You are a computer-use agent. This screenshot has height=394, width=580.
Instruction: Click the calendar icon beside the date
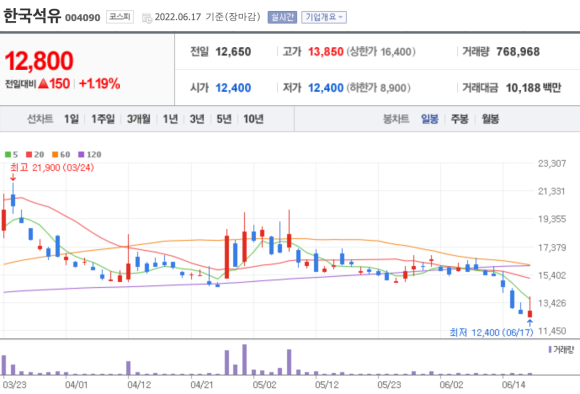(x=147, y=18)
